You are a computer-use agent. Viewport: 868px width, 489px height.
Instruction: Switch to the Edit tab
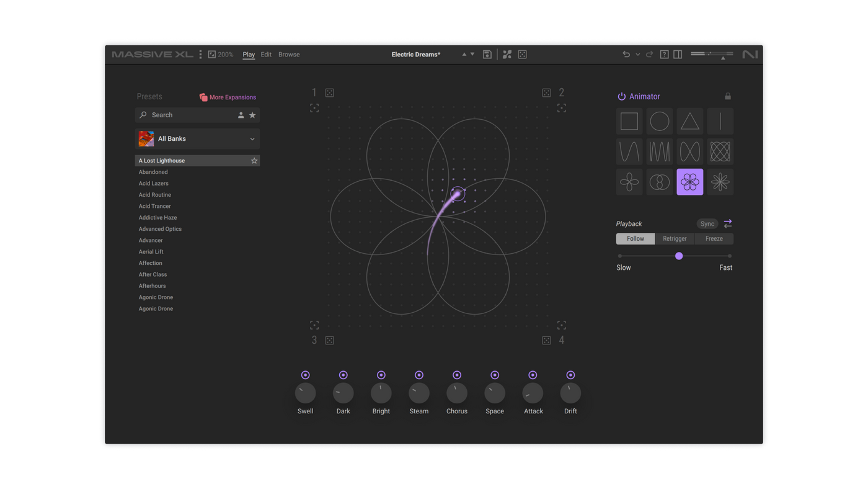pos(266,55)
